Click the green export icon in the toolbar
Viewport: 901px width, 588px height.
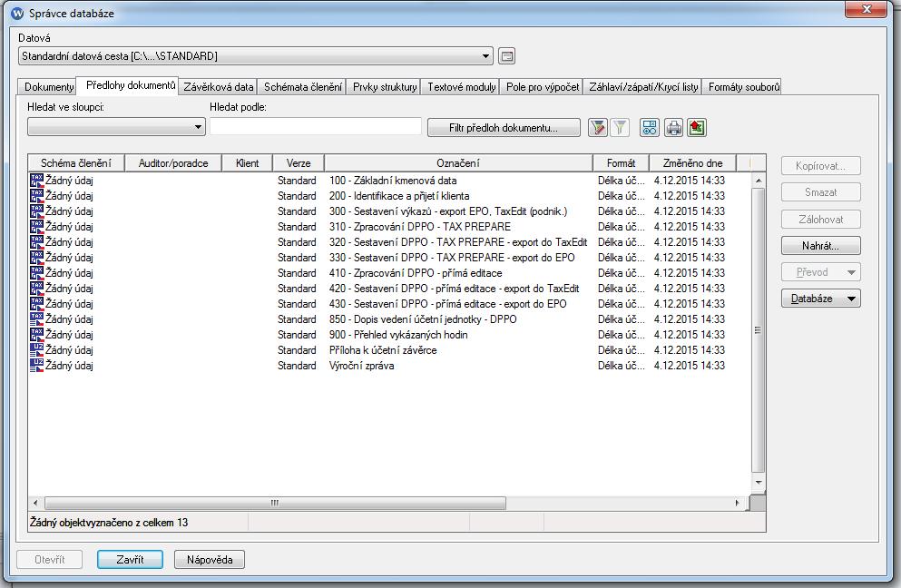coord(697,128)
